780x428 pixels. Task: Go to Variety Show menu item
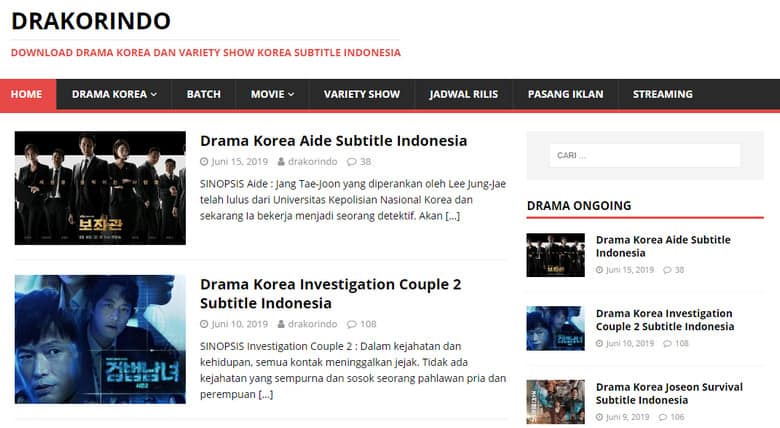pos(361,94)
